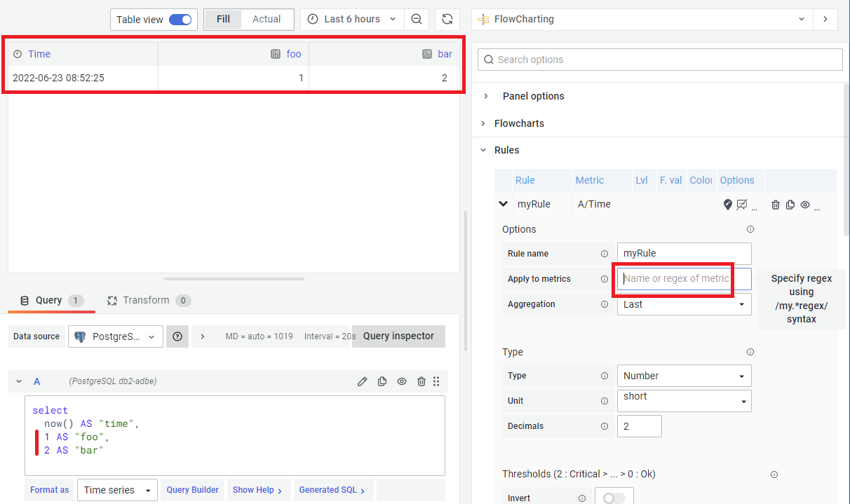Click the Decimals field showing 2
850x504 pixels.
[639, 425]
